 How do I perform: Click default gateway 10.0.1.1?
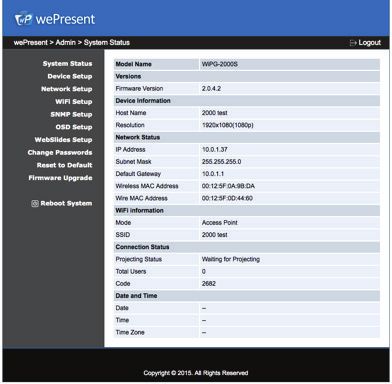(213, 174)
